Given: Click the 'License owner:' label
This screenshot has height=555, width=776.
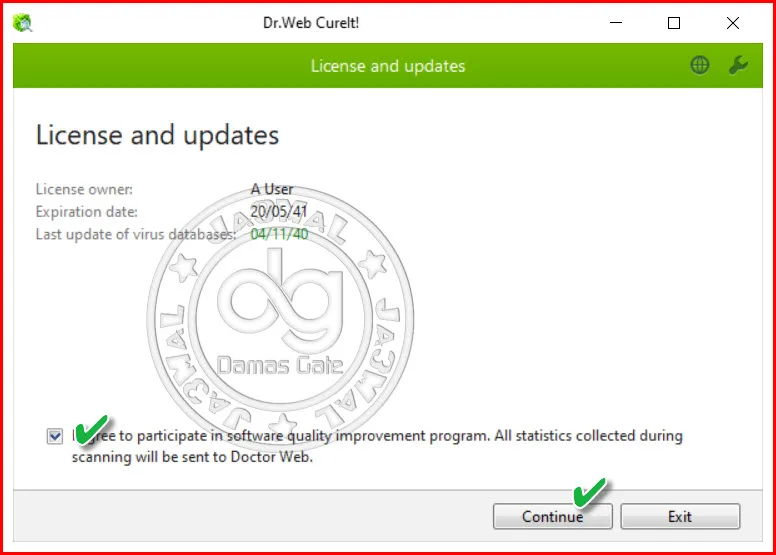Looking at the screenshot, I should 84,189.
